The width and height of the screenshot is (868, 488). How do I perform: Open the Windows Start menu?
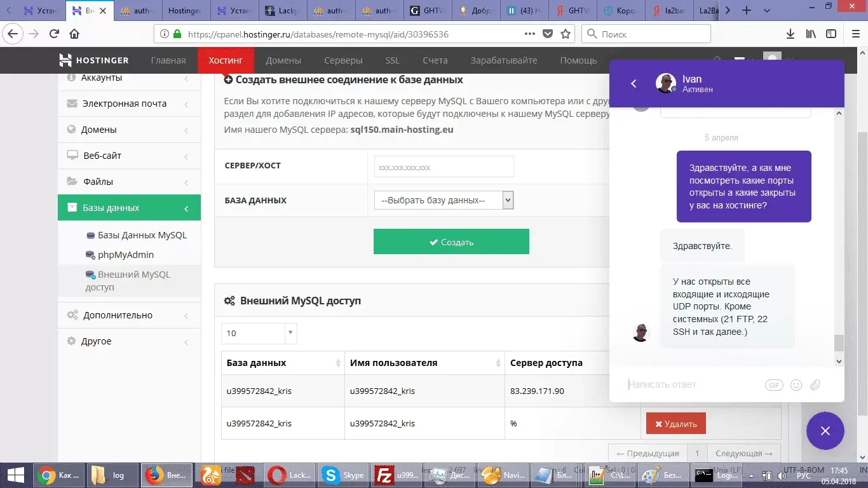15,475
